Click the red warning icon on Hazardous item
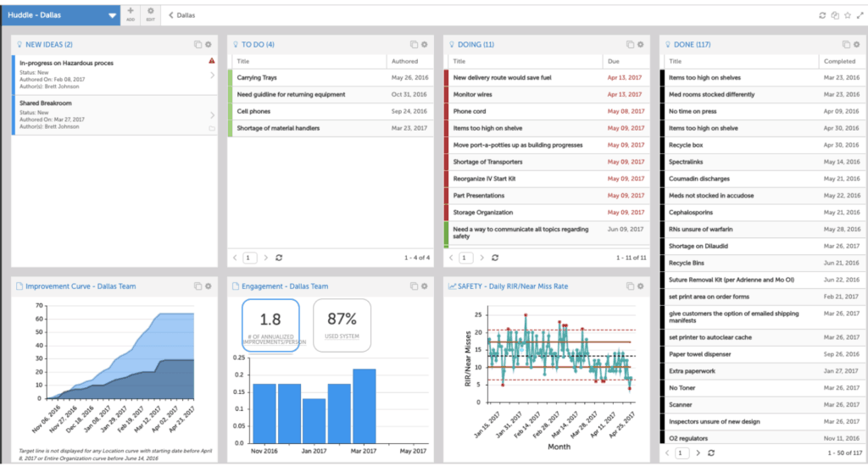Image resolution: width=868 pixels, height=472 pixels. tap(212, 62)
